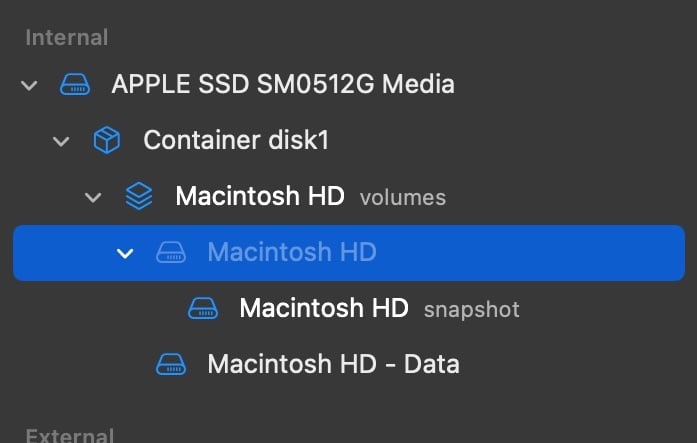Select APPLE SSD SM0512G Media label
The height and width of the screenshot is (443, 697).
(x=282, y=84)
